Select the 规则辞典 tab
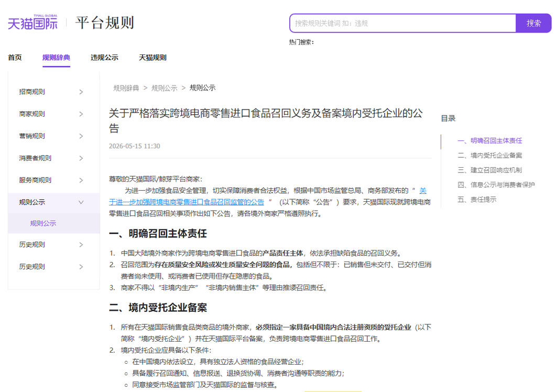 coord(56,58)
